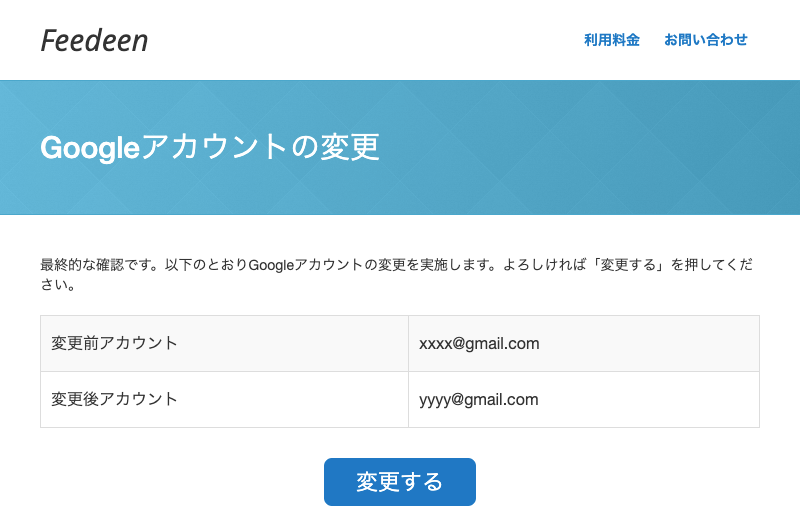Image resolution: width=800 pixels, height=530 pixels.
Task: Click the word Google in the banner title
Action: (88, 147)
